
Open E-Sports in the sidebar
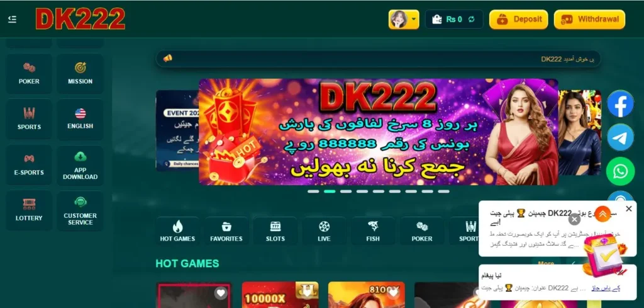(29, 164)
